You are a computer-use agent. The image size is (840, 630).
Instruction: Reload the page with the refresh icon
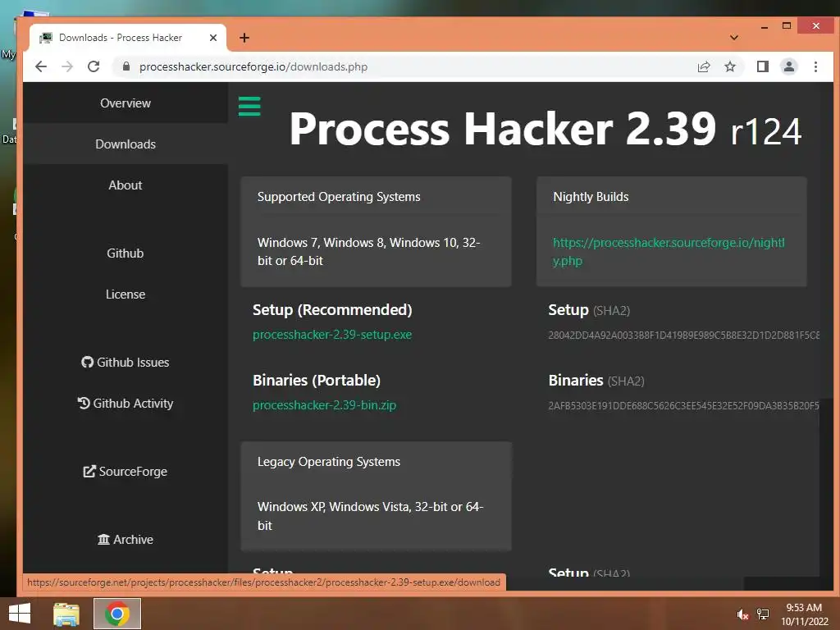point(94,66)
